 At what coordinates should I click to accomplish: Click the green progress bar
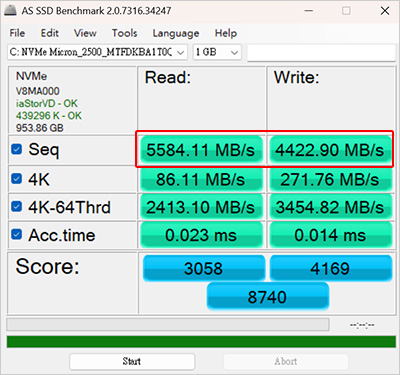(201, 342)
